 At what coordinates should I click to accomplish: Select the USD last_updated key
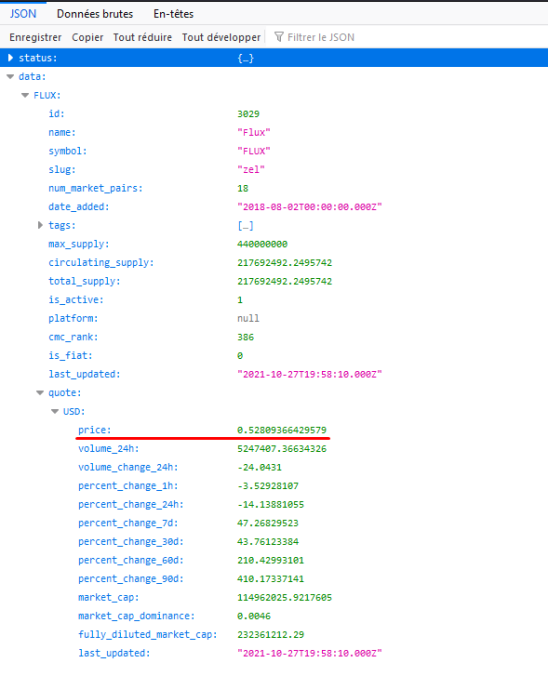click(114, 653)
